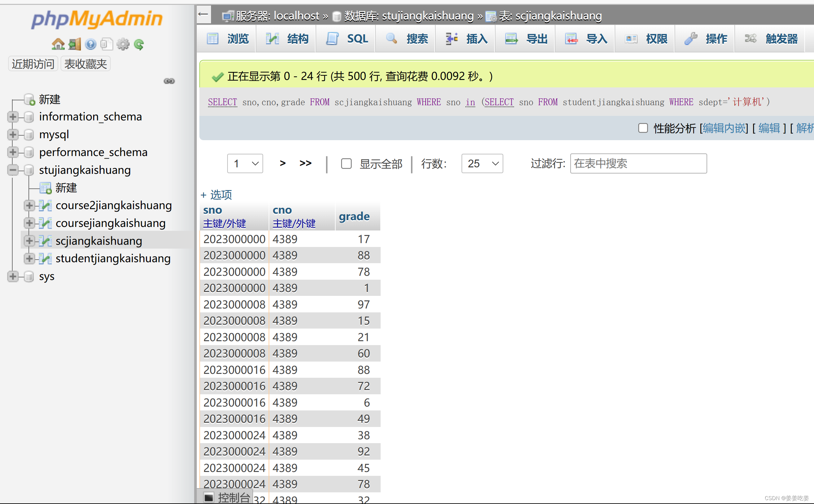Click the mysql database cylinder icon

pos(29,134)
